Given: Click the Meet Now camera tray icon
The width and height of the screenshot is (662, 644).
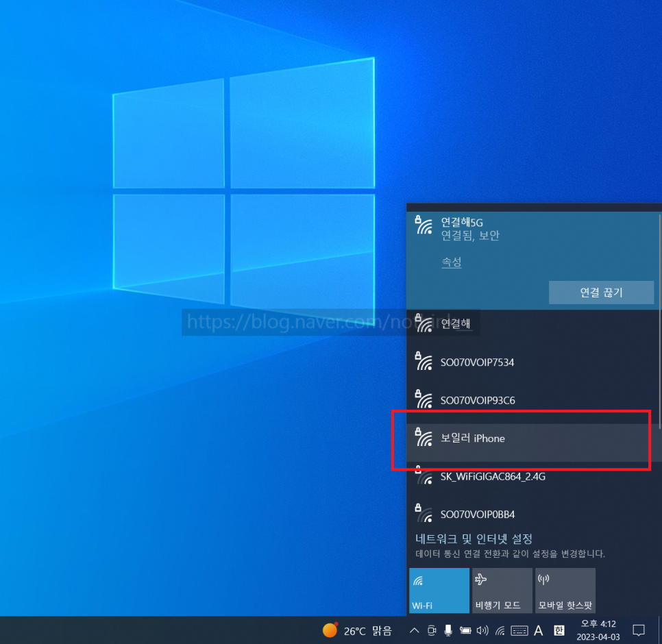Looking at the screenshot, I should pyautogui.click(x=432, y=630).
